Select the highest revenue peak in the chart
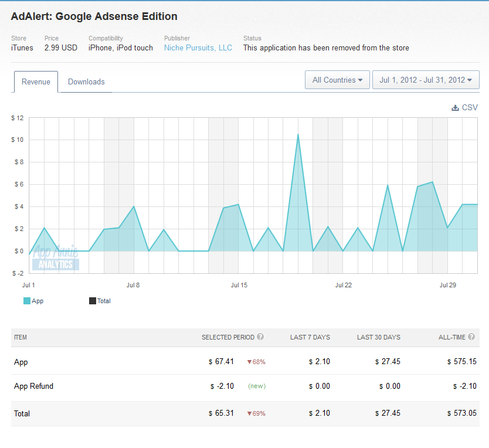Screen dimensions: 489x448 click(x=298, y=135)
